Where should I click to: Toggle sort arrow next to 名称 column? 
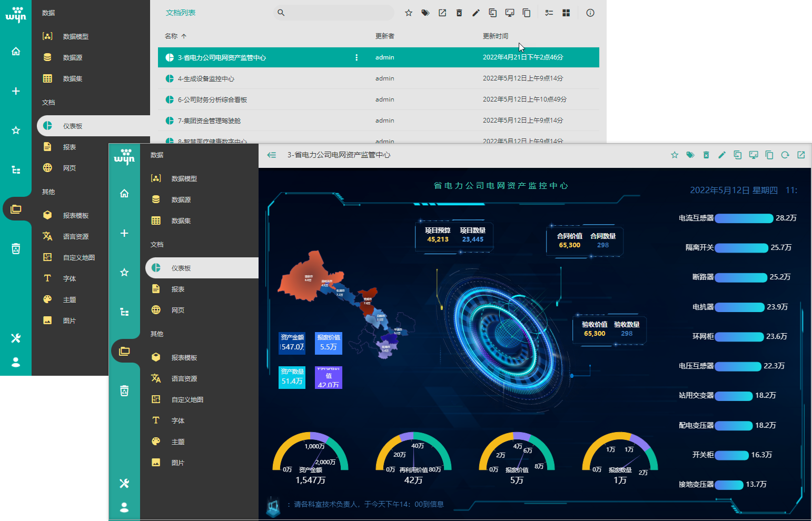pyautogui.click(x=184, y=36)
